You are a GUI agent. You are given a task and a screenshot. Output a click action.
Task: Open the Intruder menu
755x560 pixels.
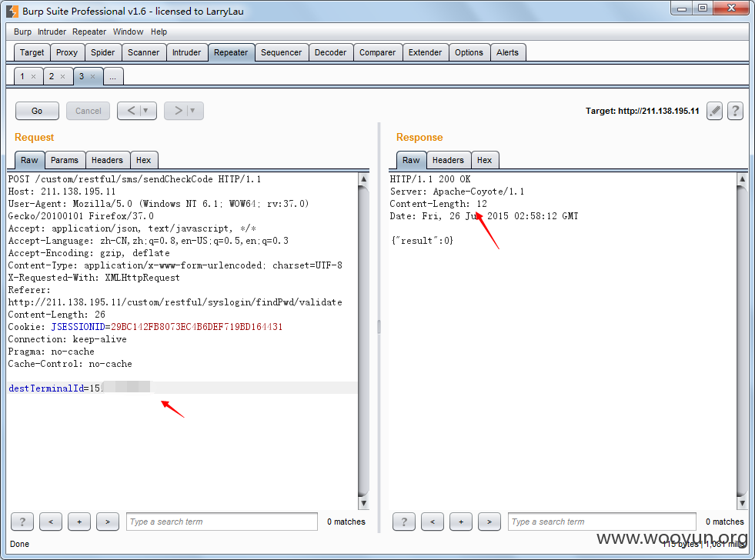point(52,32)
